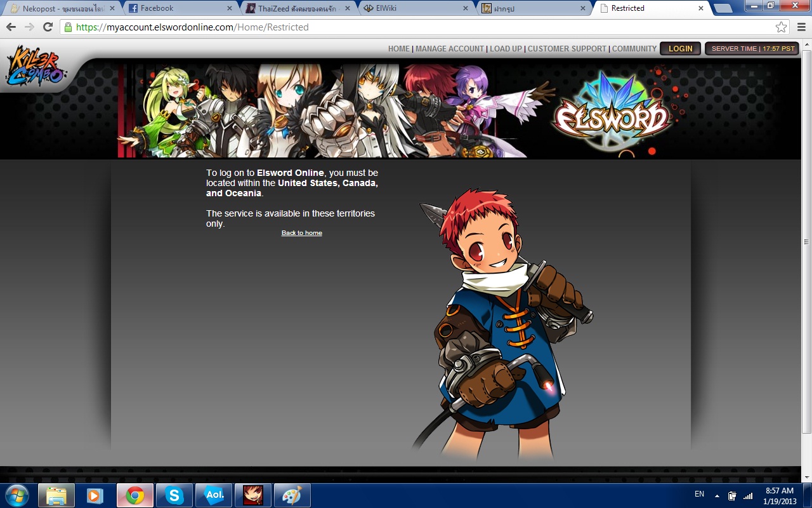Switch to the ฝากรูป tab
Image resolution: width=812 pixels, height=508 pixels.
[x=534, y=8]
